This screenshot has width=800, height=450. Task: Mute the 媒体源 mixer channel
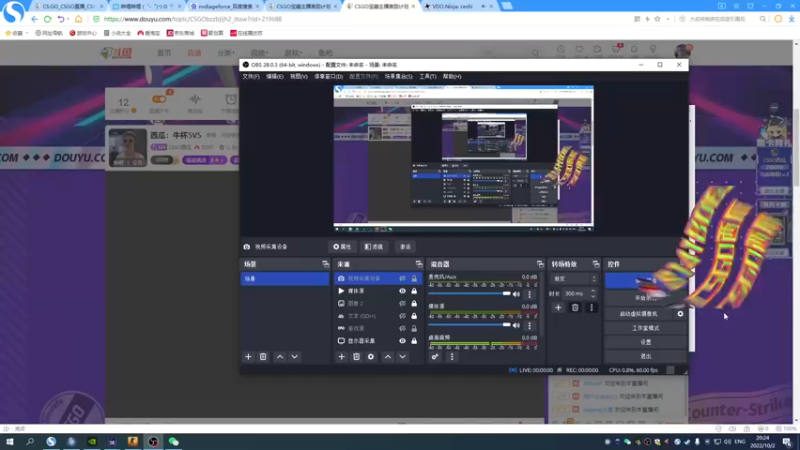516,325
